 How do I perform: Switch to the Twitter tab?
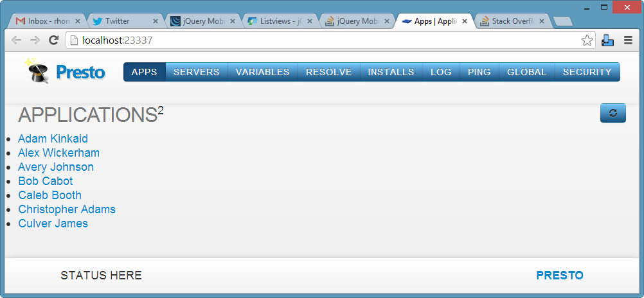[x=123, y=21]
